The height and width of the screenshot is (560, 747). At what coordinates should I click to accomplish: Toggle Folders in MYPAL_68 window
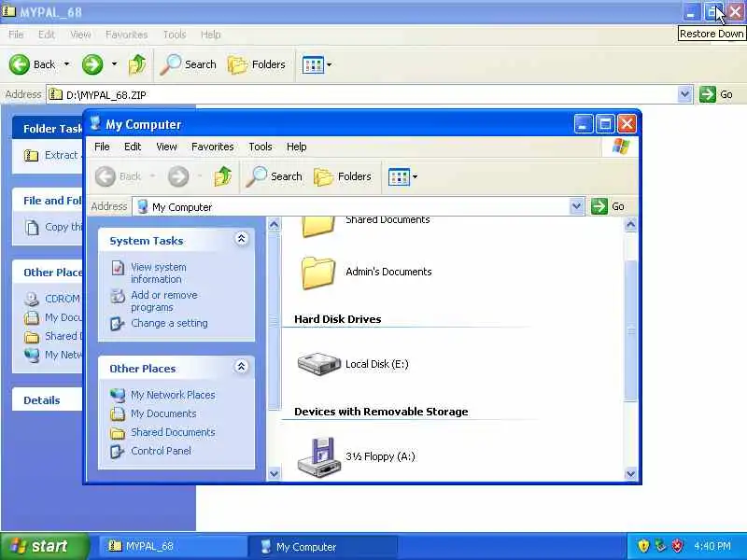coord(257,64)
